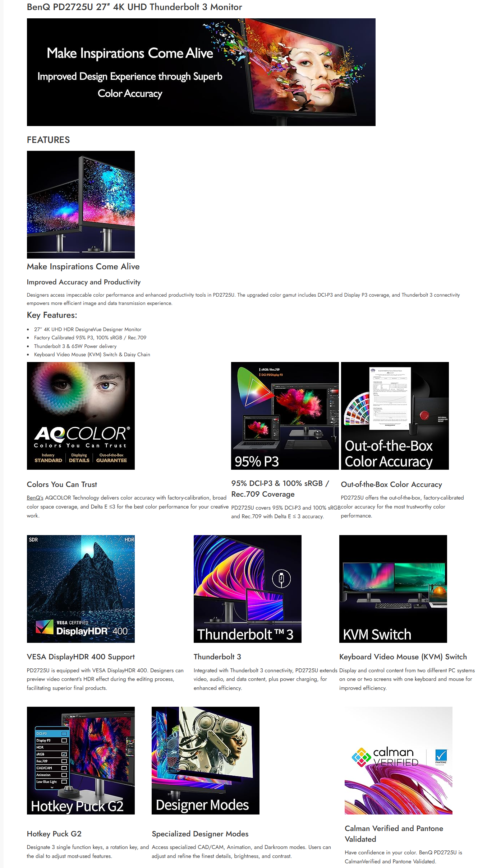478x868 pixels.
Task: Click the BenQ PD2725U monitor page title
Action: pos(134,7)
